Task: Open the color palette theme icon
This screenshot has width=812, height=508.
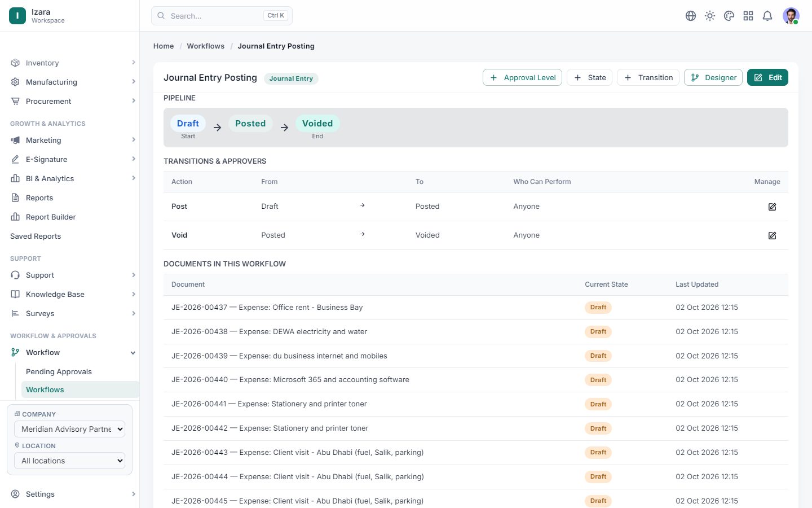Action: (x=729, y=16)
